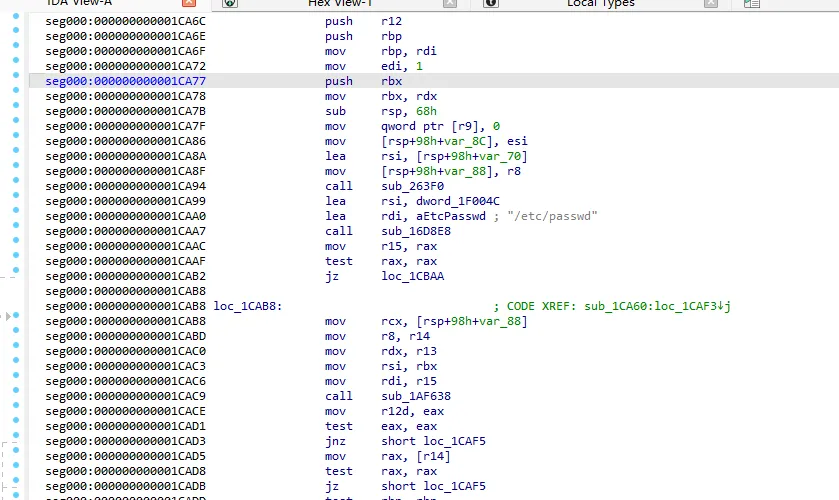Image resolution: width=839 pixels, height=500 pixels.
Task: Click 'short loc_1CAF5' on jnz line
Action: coord(433,441)
